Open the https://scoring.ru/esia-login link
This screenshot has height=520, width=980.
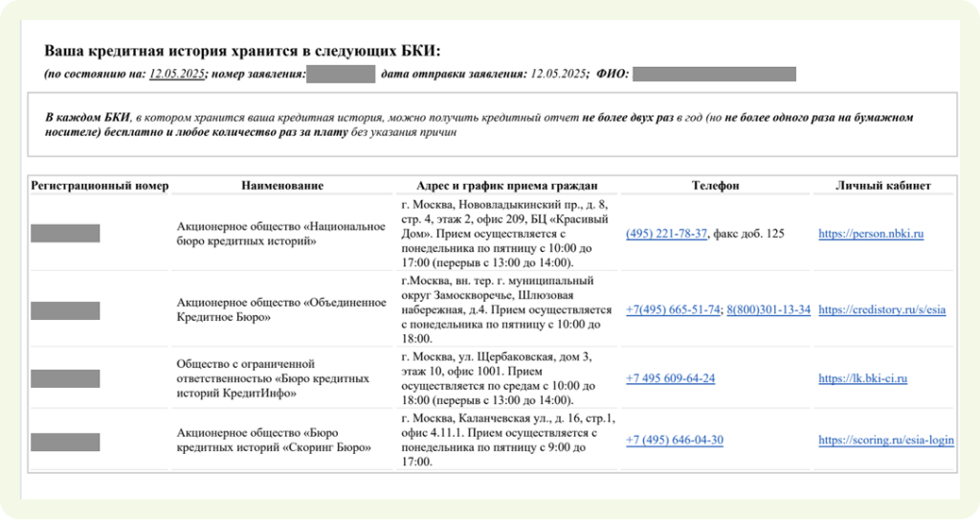pos(886,440)
